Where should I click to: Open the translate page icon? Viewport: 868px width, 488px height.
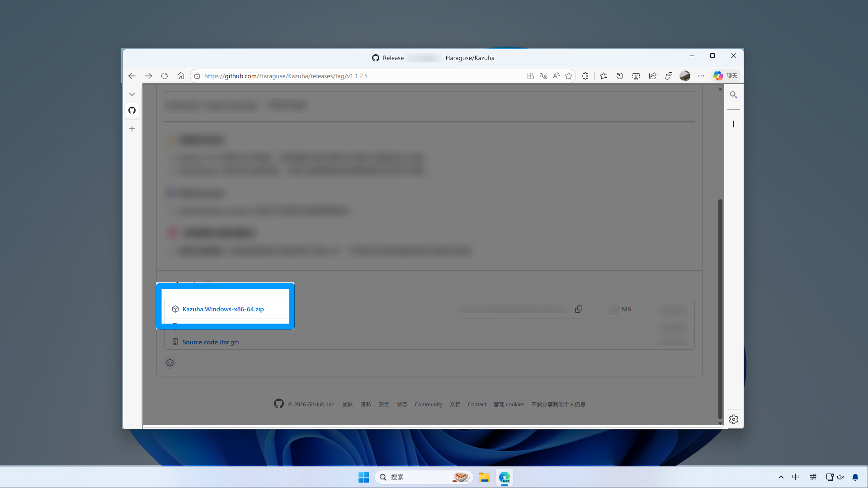[543, 76]
